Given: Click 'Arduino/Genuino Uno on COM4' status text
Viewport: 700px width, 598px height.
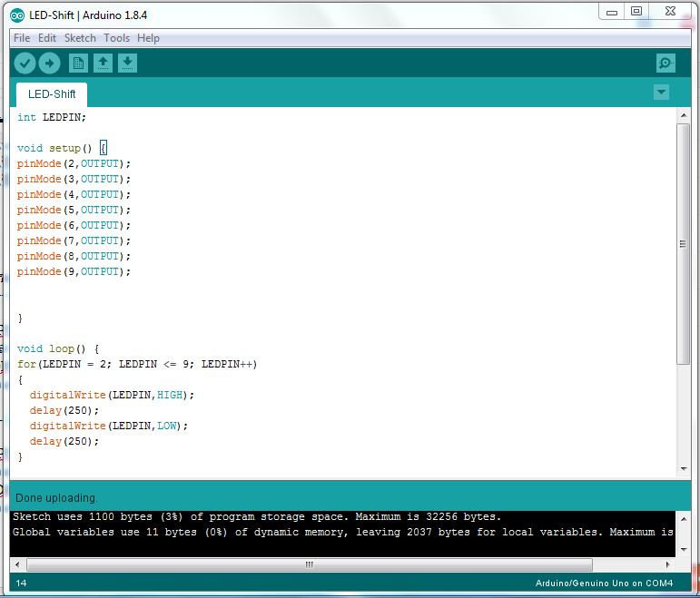Looking at the screenshot, I should 604,583.
